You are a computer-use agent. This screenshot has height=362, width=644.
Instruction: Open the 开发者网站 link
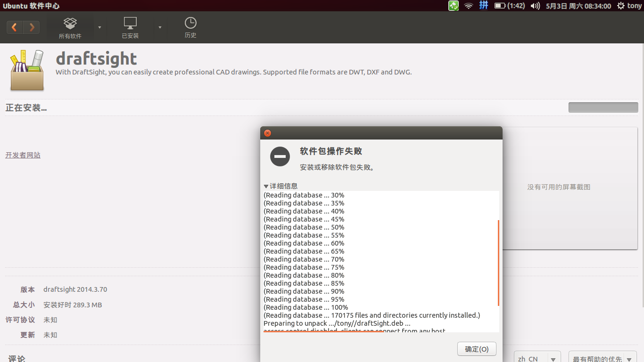click(x=23, y=155)
